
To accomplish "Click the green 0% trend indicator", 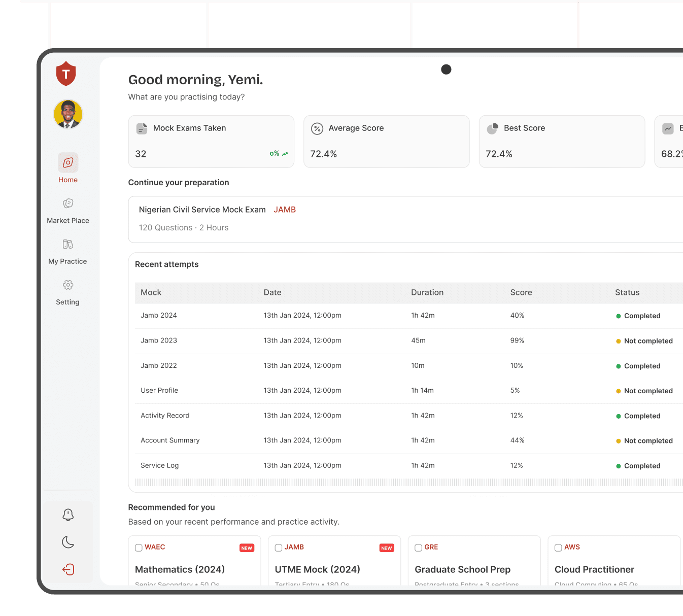I will (x=279, y=154).
